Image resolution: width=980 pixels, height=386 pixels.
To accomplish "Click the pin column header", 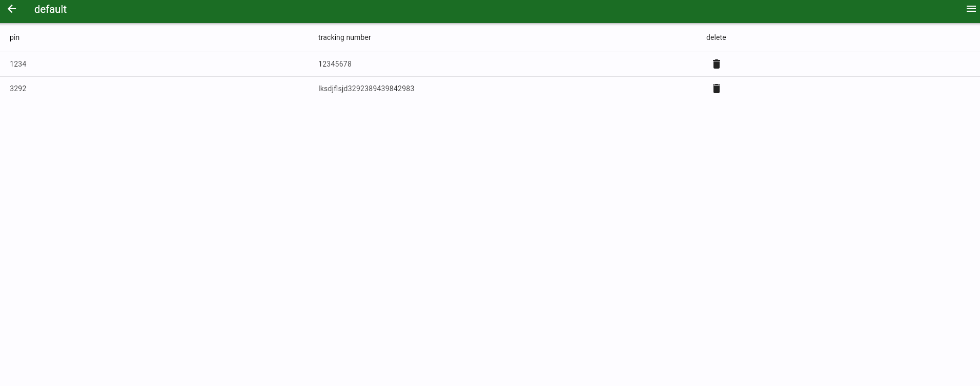I will [15, 37].
